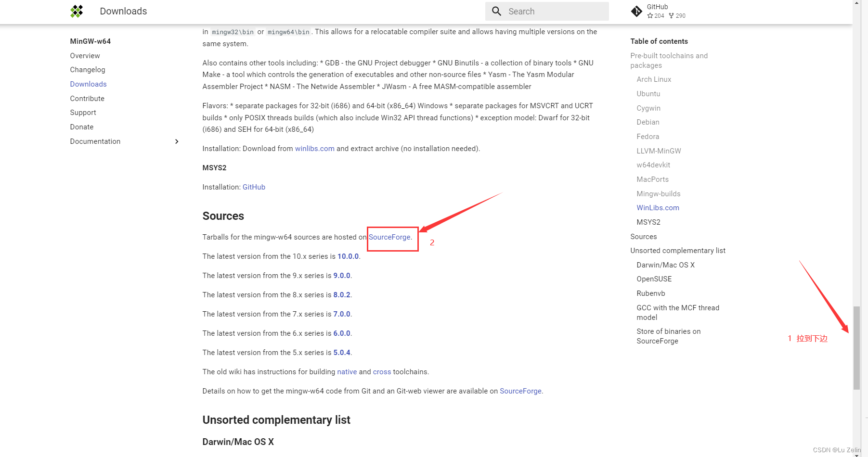Focus the Search input field
868x457 pixels.
coord(547,11)
